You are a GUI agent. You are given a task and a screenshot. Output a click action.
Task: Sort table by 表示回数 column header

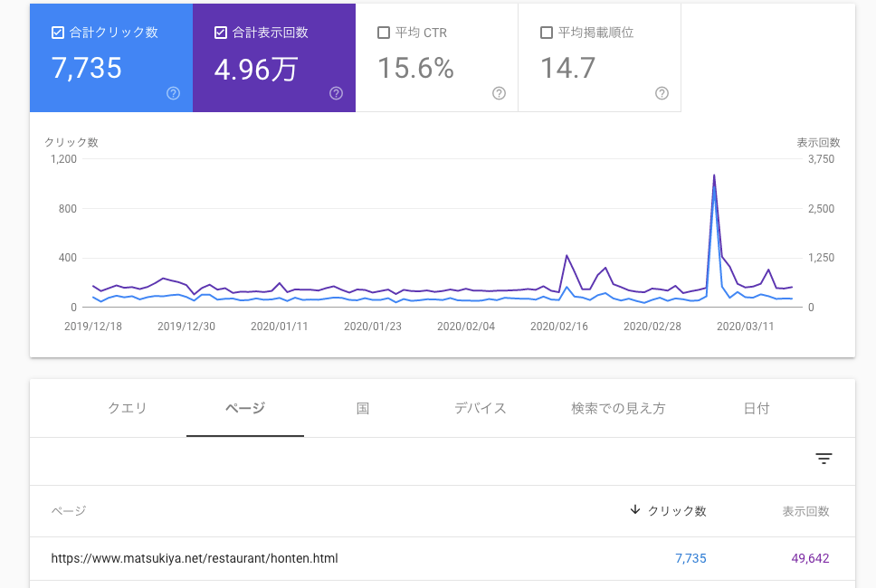coord(805,511)
